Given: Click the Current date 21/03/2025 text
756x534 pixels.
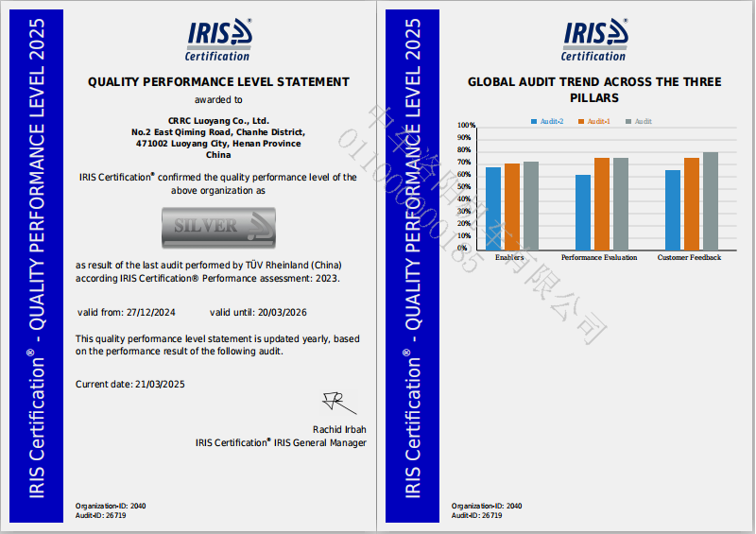Looking at the screenshot, I should coord(129,383).
